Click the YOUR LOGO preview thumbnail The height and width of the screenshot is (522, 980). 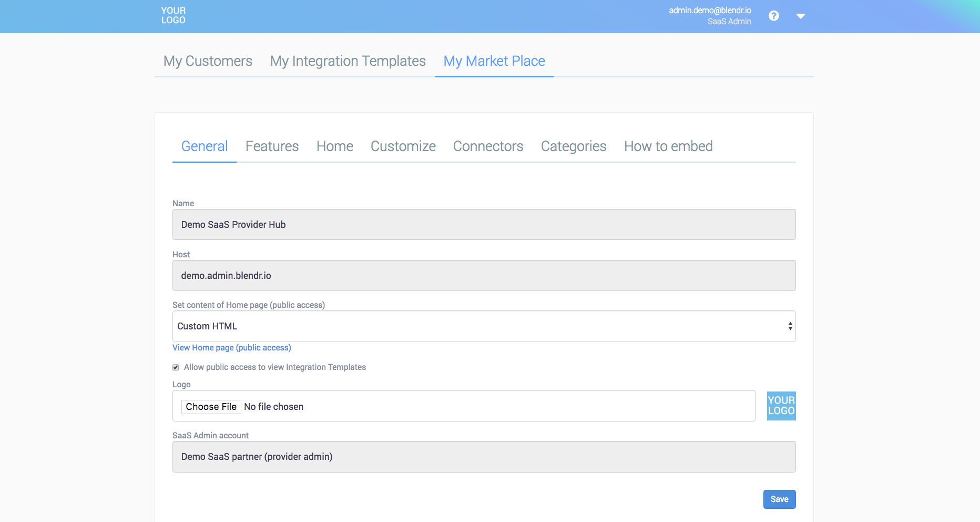coord(781,406)
